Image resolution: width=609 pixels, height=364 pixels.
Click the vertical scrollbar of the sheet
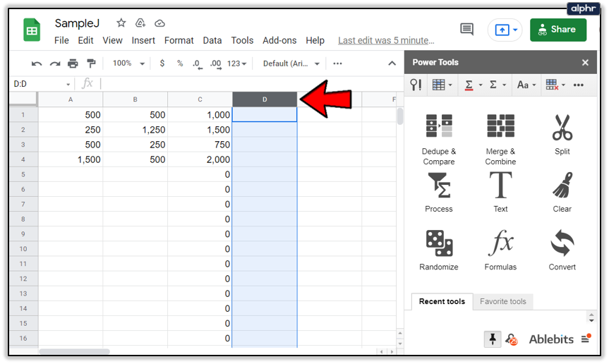point(400,116)
